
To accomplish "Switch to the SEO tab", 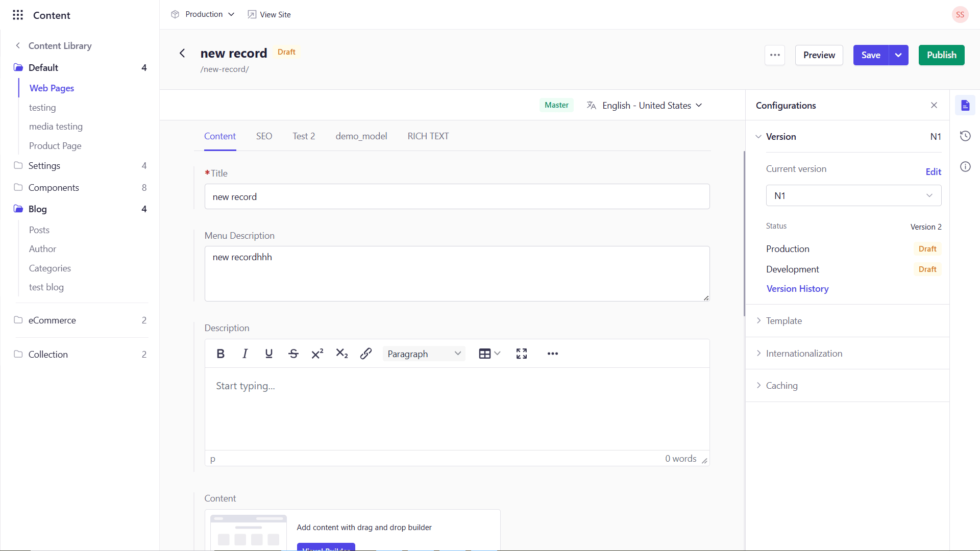I will click(264, 136).
